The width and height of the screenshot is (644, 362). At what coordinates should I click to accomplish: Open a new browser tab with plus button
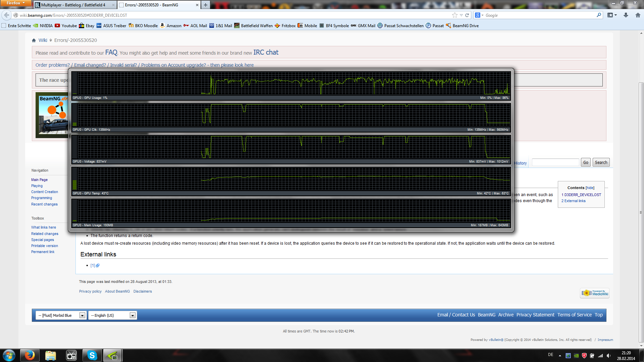(206, 5)
